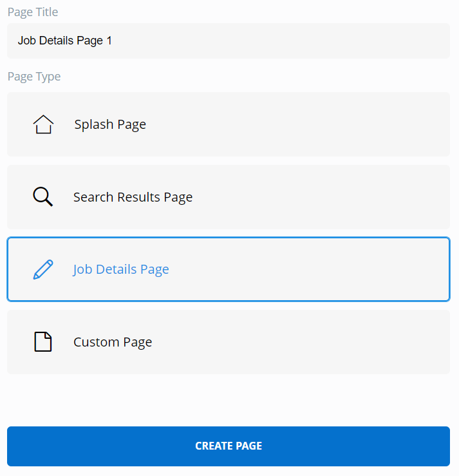Click empty area of the Splash Page card

pyautogui.click(x=322, y=124)
